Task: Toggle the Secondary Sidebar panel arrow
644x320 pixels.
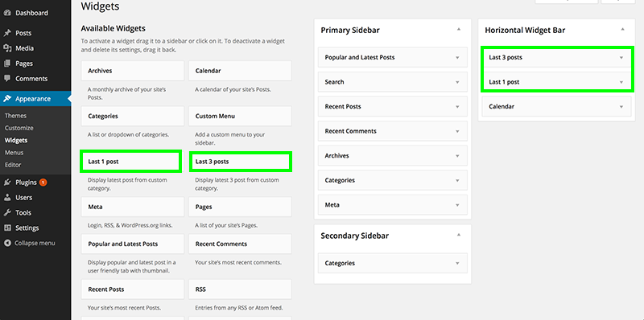Action: 459,235
